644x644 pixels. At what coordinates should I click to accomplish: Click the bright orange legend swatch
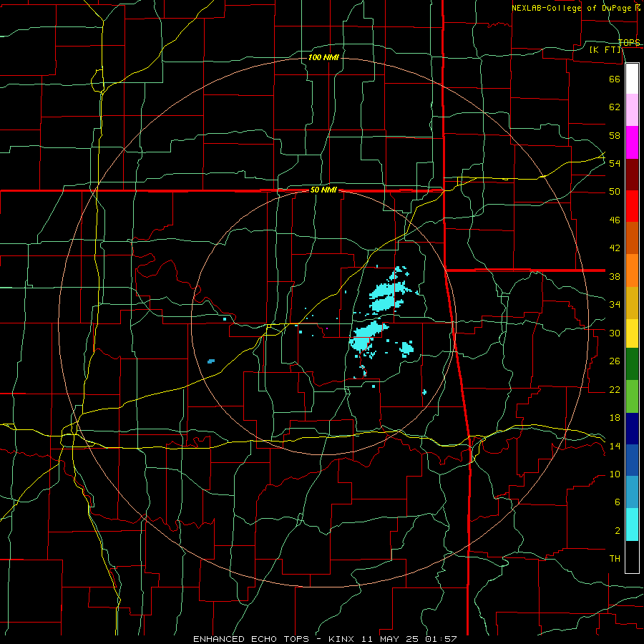pos(632,270)
